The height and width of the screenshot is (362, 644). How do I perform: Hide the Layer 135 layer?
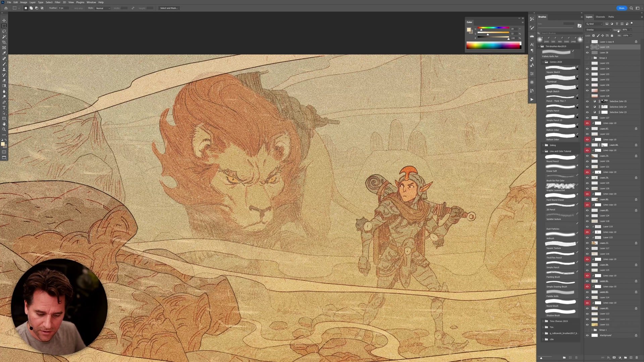coord(587,47)
